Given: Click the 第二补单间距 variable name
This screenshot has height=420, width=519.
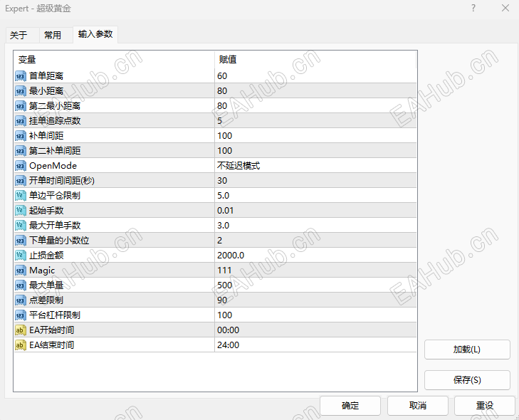Looking at the screenshot, I should click(55, 151).
